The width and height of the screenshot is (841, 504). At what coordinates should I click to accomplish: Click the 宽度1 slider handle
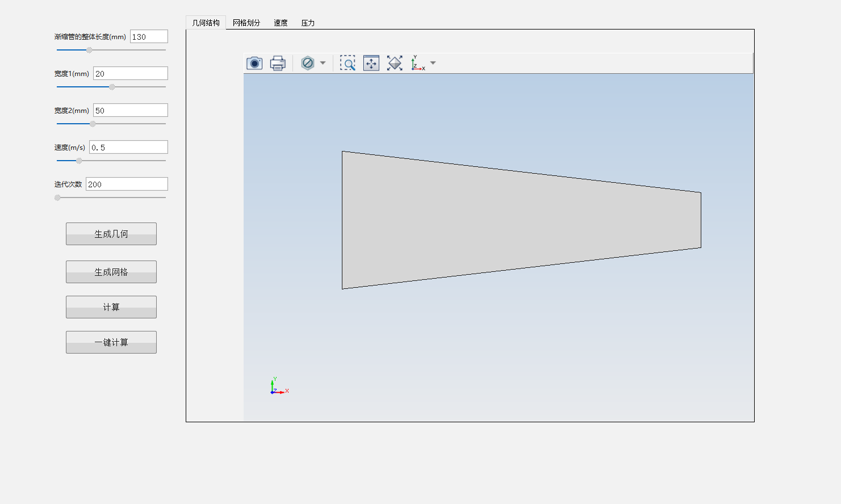112,87
